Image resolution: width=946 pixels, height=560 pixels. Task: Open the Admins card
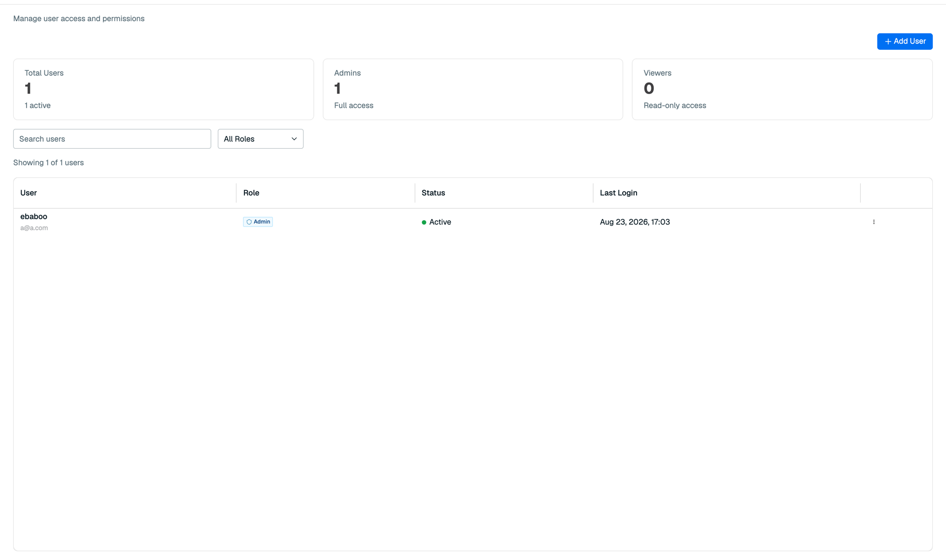pos(473,90)
